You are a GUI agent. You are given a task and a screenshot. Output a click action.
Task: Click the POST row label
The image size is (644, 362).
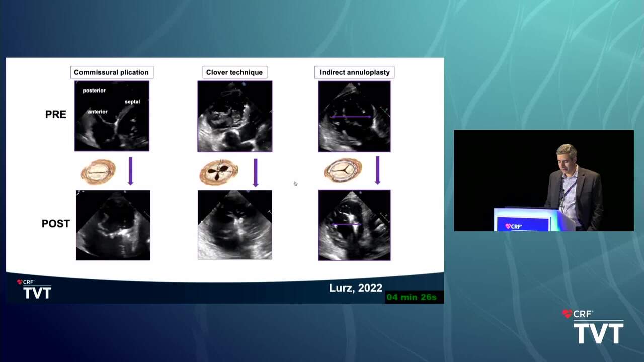point(56,224)
